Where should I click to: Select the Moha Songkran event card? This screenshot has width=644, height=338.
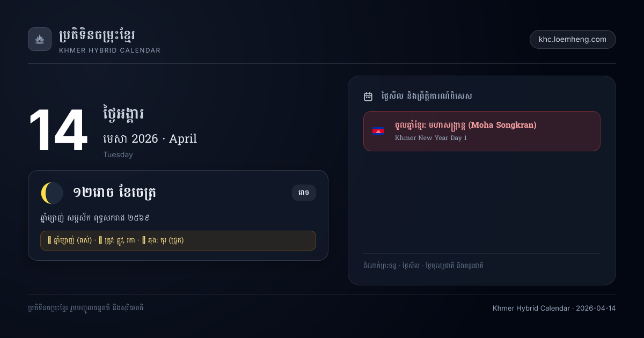click(x=482, y=131)
